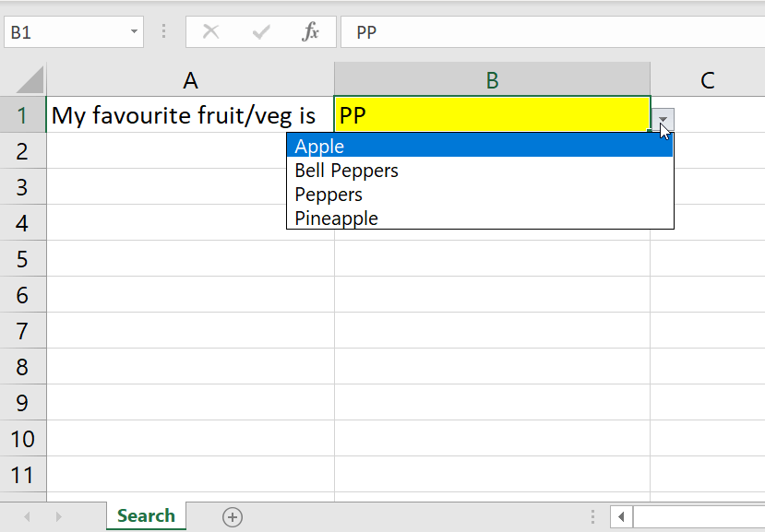Click into the formula bar text field
The image size is (765, 532).
pyautogui.click(x=554, y=32)
